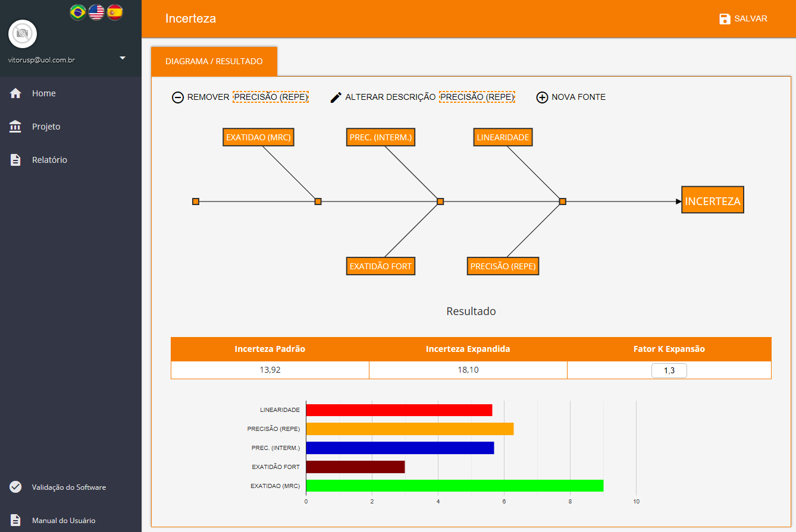Expand the user account dropdown arrow

(123, 58)
